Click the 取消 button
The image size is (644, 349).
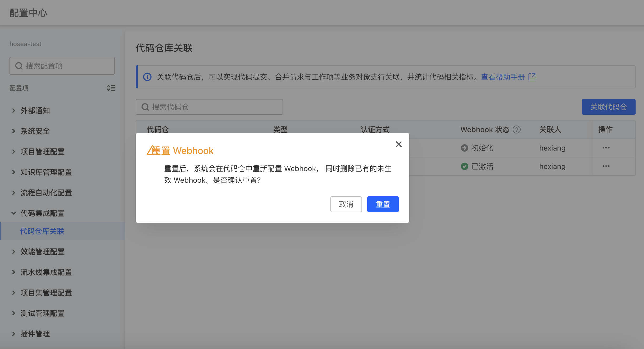[346, 204]
